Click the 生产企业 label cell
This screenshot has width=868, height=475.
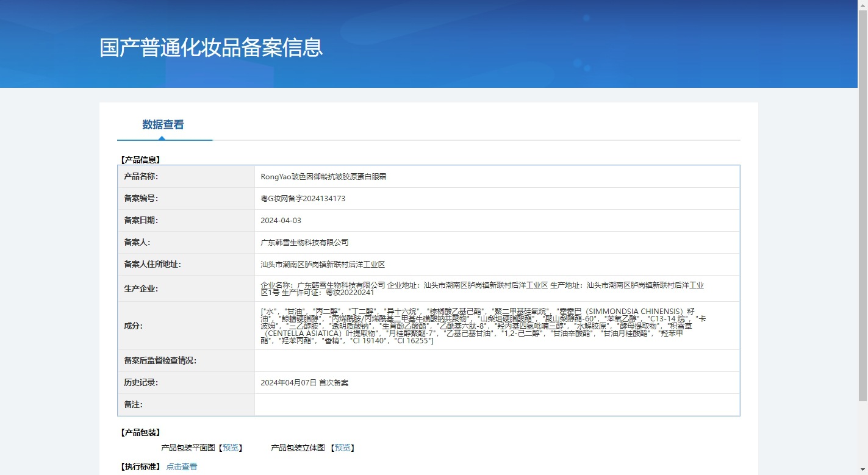coord(186,288)
